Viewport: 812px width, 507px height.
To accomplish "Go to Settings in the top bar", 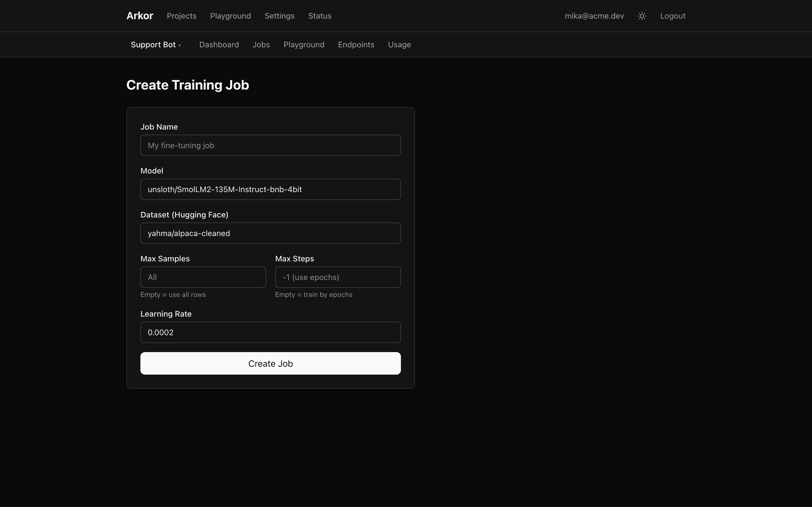I will [279, 16].
